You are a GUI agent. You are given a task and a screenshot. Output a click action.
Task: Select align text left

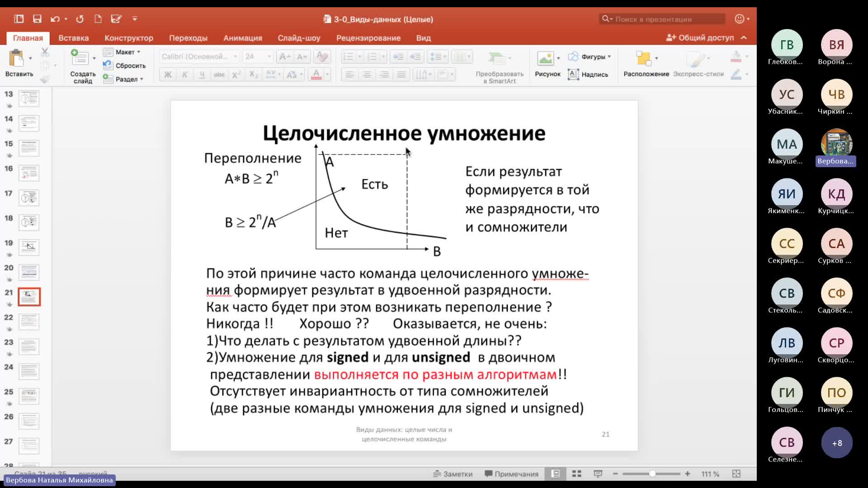(349, 75)
